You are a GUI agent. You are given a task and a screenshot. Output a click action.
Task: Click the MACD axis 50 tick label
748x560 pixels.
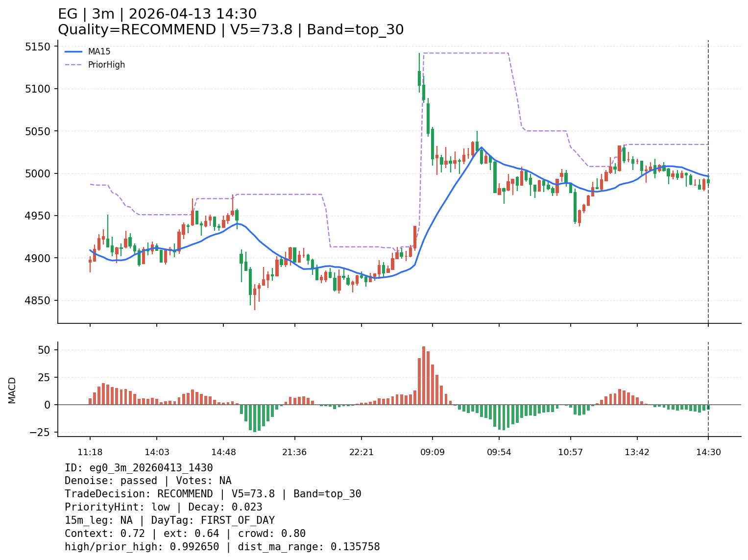44,350
